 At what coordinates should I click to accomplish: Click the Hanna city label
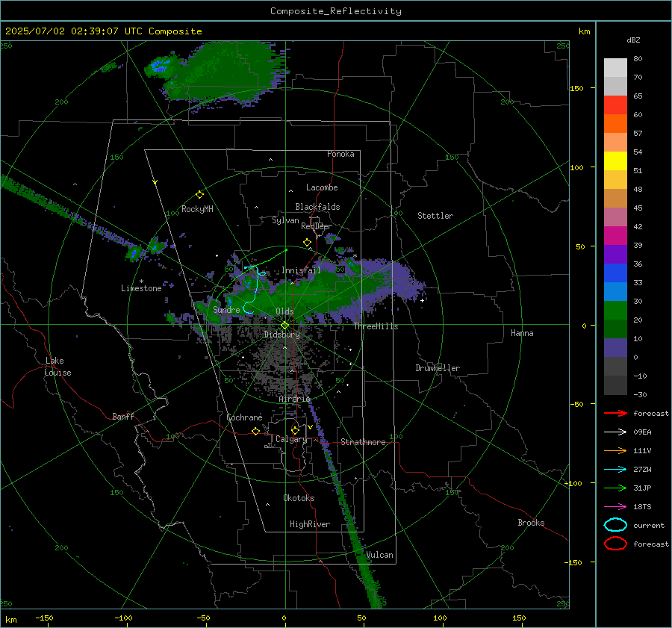[522, 333]
